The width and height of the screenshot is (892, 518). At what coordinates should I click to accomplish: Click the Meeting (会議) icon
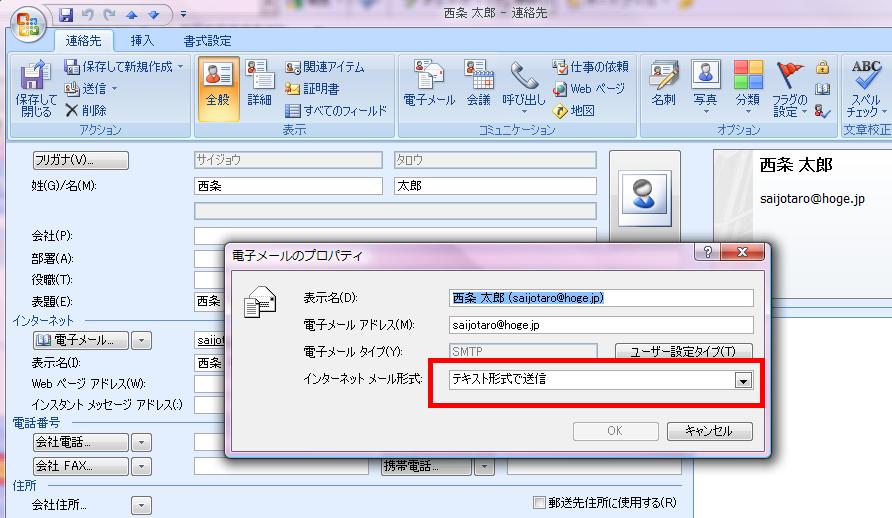(x=478, y=86)
